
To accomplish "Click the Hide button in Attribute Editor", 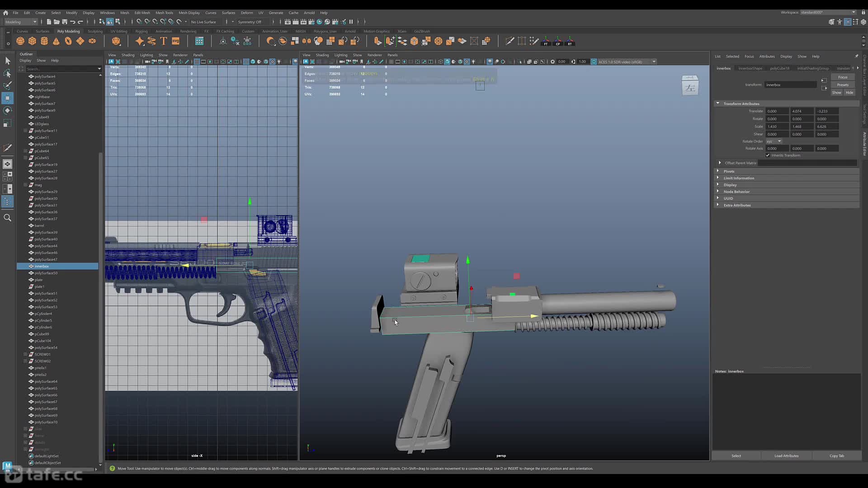I will coord(849,93).
